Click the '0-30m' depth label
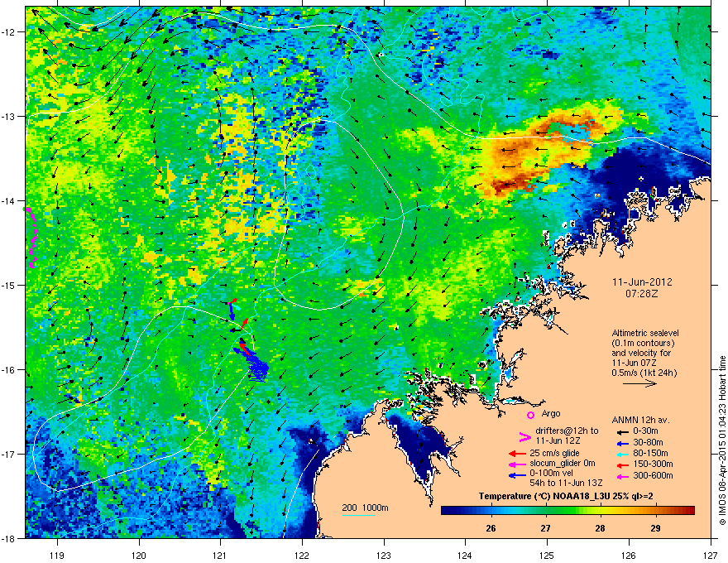 645,431
